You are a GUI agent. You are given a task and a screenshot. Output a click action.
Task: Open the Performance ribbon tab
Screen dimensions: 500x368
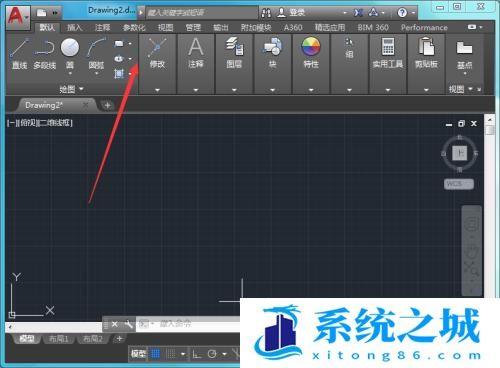pyautogui.click(x=424, y=27)
